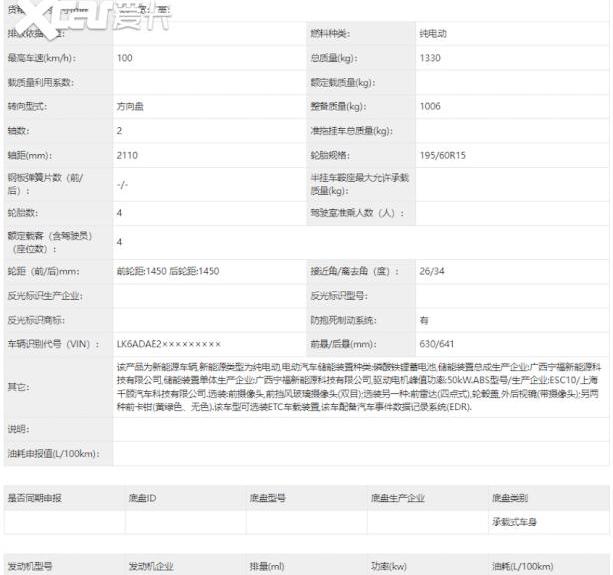The height and width of the screenshot is (575, 613).
Task: Select the 额定载质量(kg) label
Action: point(343,82)
